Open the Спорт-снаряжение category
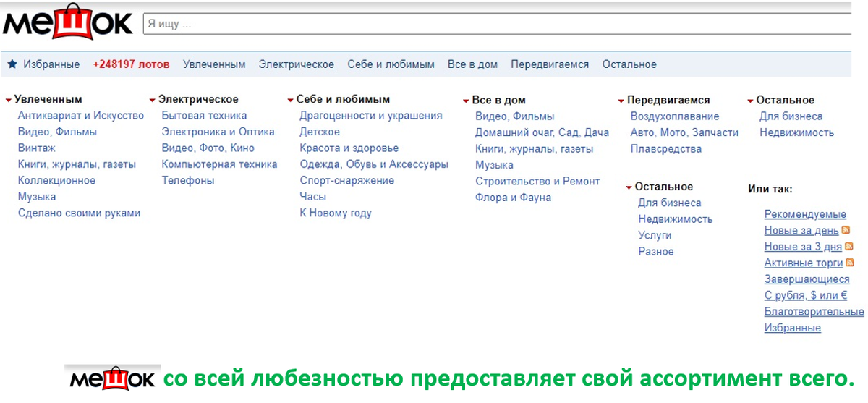Viewport: 868px width, 403px height. [x=347, y=180]
